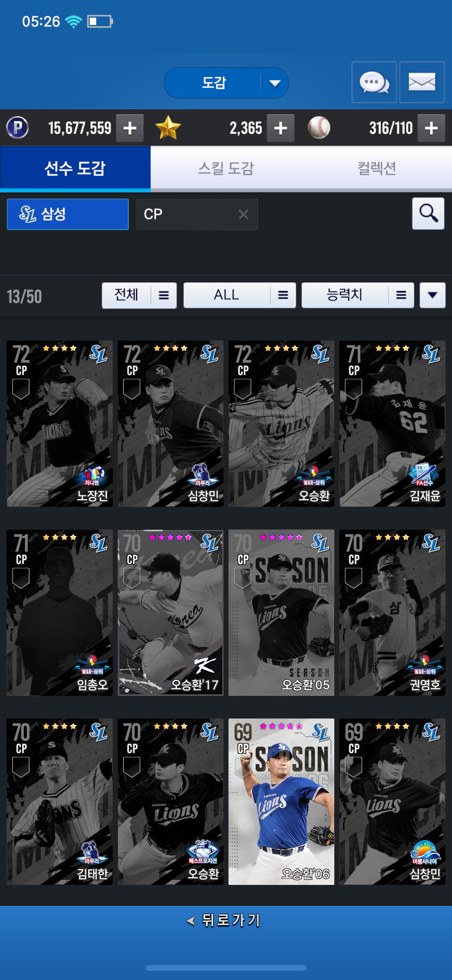The width and height of the screenshot is (452, 980).
Task: Open the chat speech bubble icon
Action: [374, 82]
